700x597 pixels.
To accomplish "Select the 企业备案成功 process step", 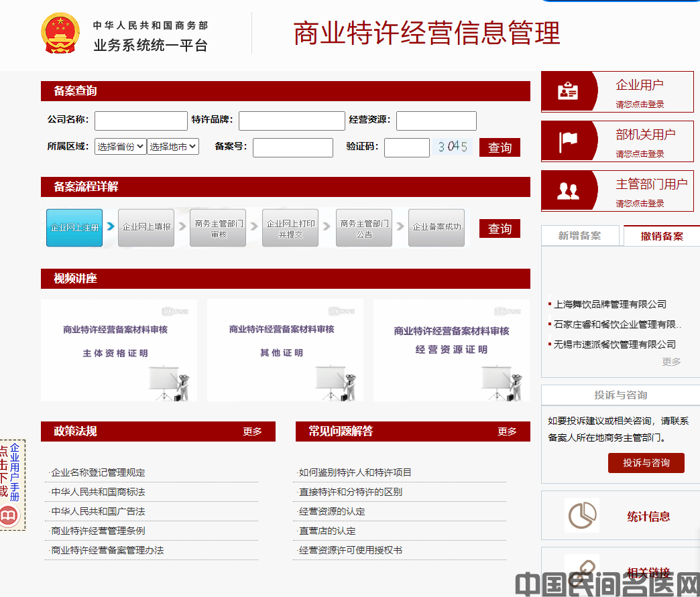I will 436,228.
